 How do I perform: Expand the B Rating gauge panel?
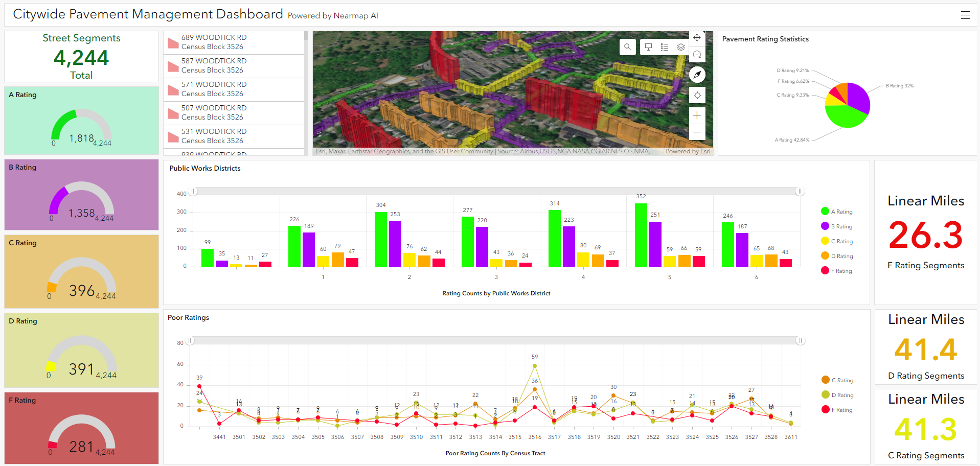tap(81, 194)
